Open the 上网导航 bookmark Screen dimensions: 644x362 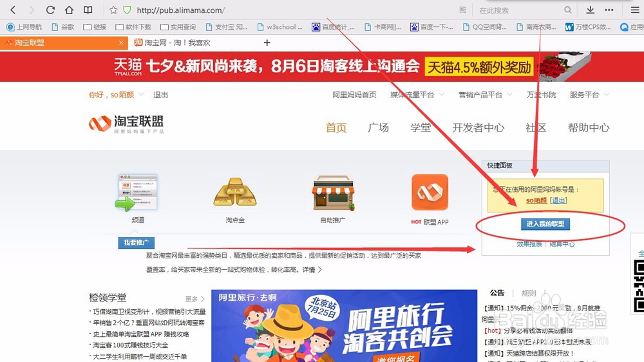[x=24, y=27]
